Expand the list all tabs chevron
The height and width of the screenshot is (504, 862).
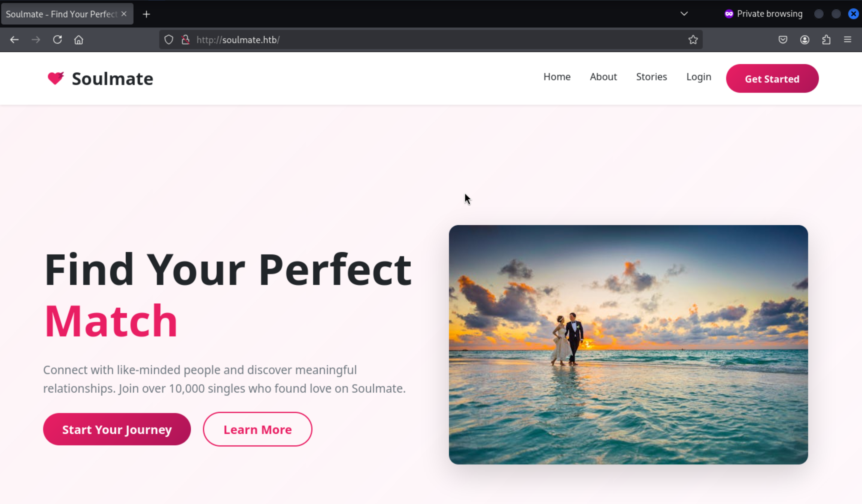pyautogui.click(x=684, y=14)
